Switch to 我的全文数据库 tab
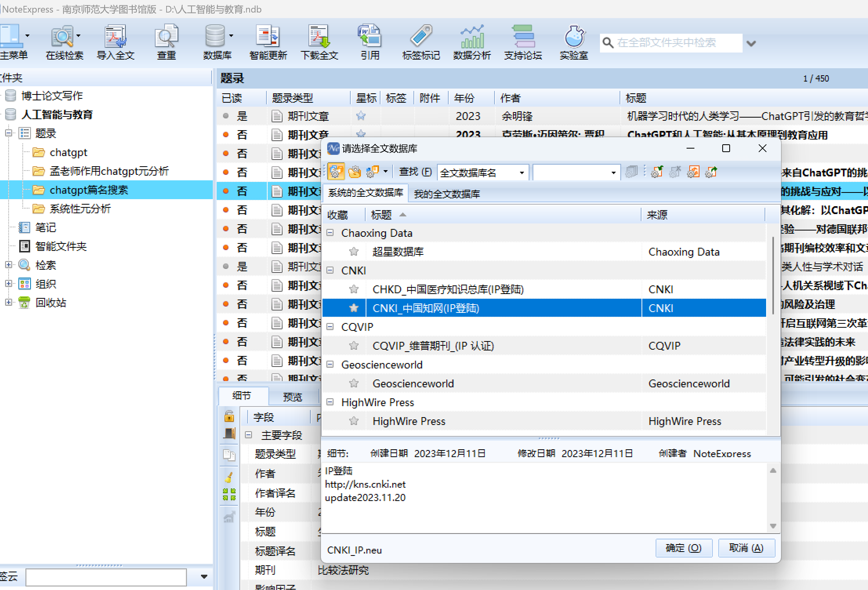868x590 pixels. point(447,194)
